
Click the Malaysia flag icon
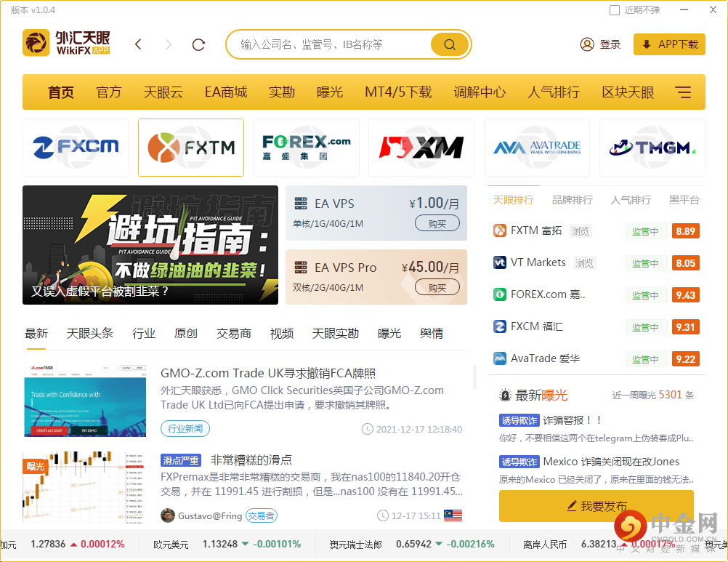pos(453,515)
